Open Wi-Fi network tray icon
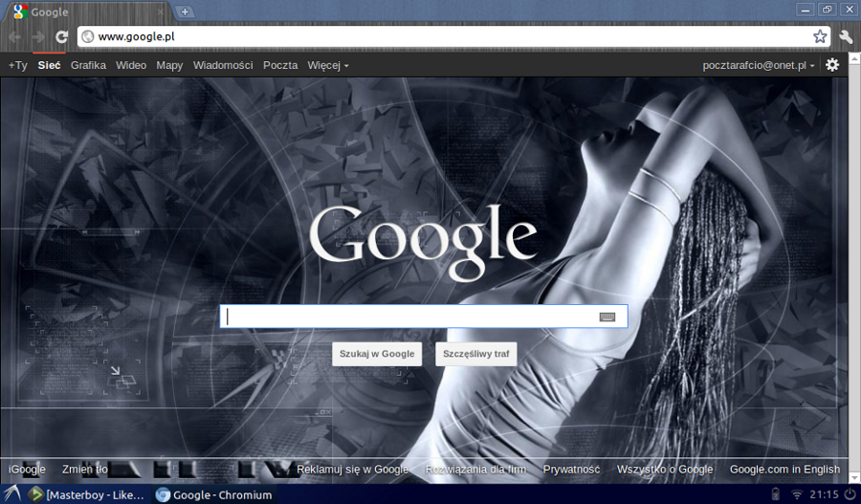The height and width of the screenshot is (504, 861). point(796,494)
